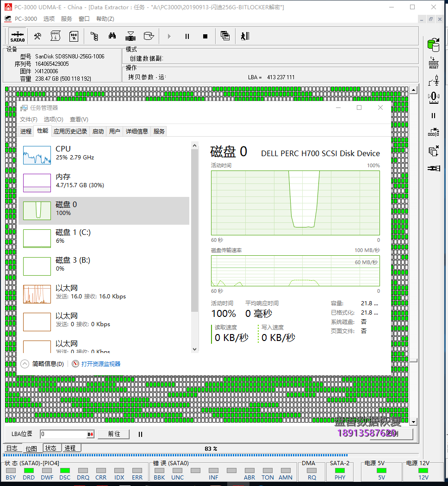448x486 pixels.
Task: Select 磁盘 1 (C:) performance item
Action: click(x=104, y=238)
